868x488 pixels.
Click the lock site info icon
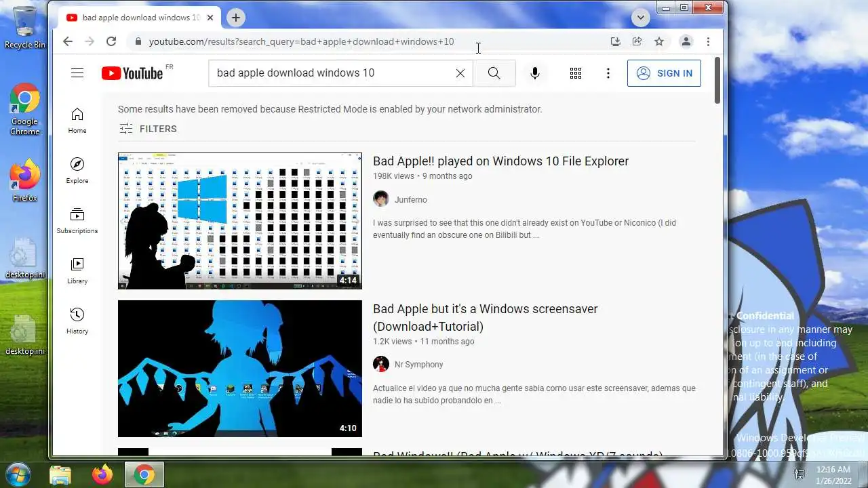(138, 41)
